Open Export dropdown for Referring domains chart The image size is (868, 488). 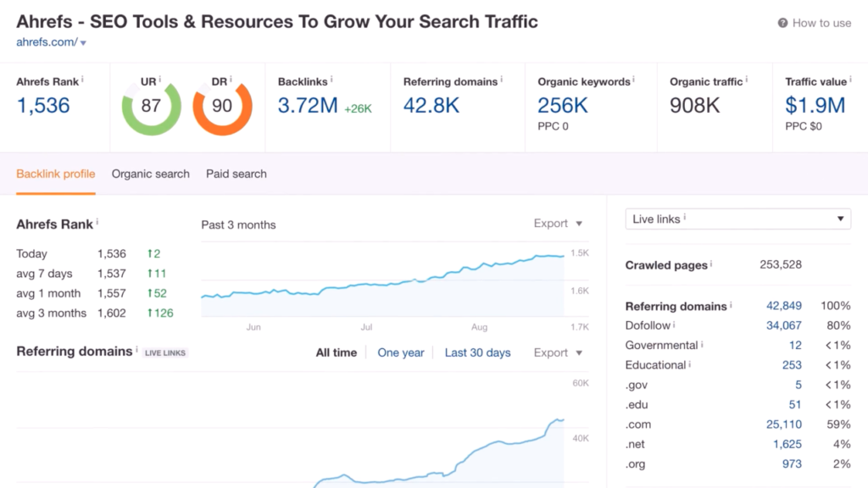pyautogui.click(x=558, y=353)
